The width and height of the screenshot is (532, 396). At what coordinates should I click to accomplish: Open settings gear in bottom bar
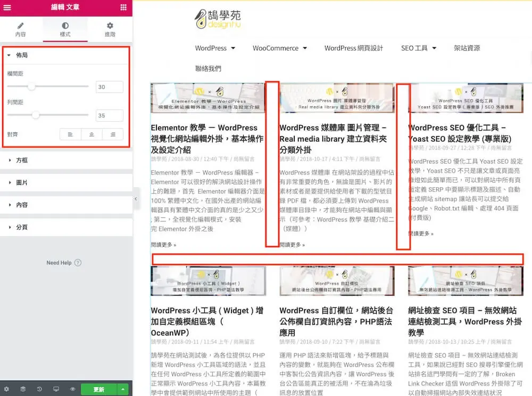pos(6,389)
